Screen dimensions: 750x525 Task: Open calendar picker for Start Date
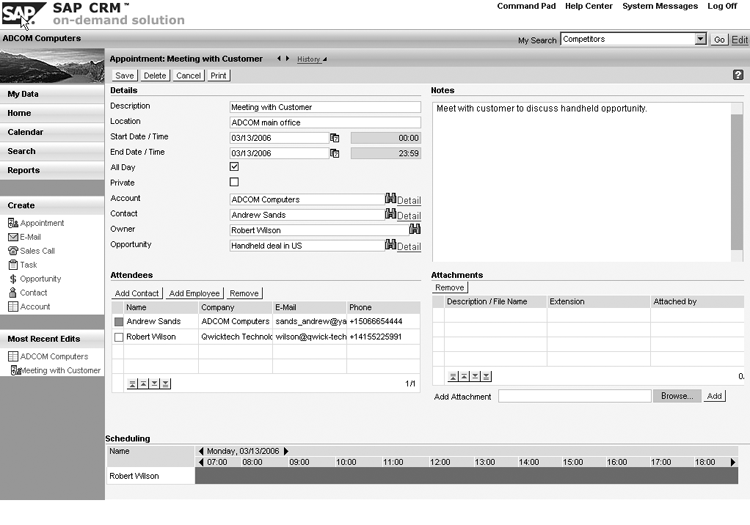coord(335,138)
